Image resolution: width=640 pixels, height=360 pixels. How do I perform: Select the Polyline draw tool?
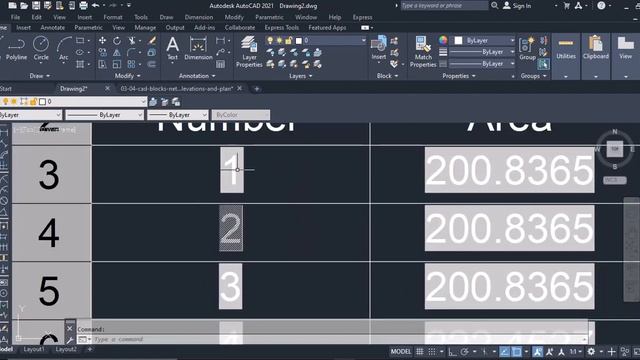[16, 49]
